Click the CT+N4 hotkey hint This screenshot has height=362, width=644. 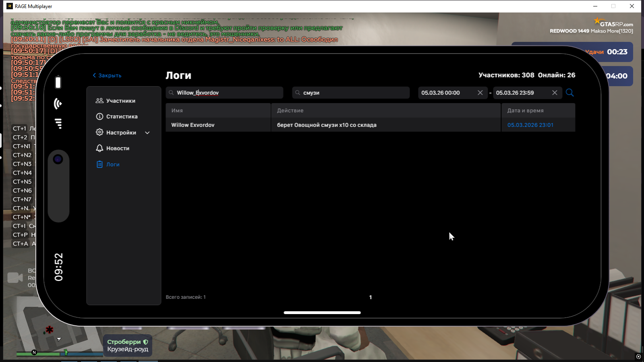pyautogui.click(x=22, y=173)
